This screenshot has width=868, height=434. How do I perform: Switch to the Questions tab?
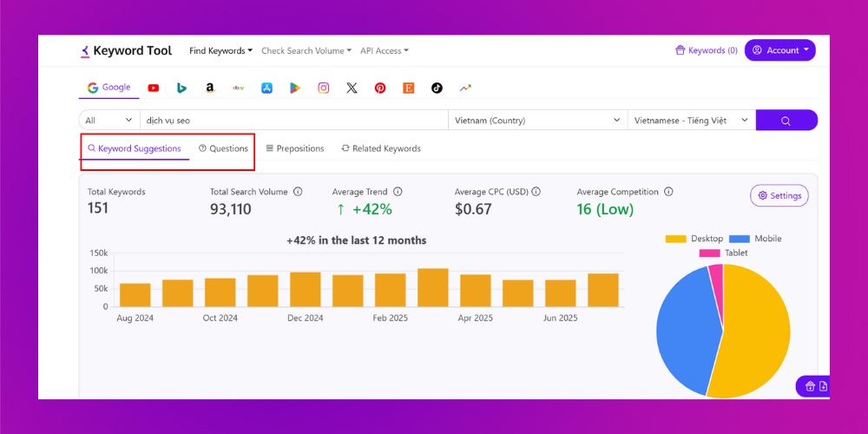pyautogui.click(x=224, y=148)
